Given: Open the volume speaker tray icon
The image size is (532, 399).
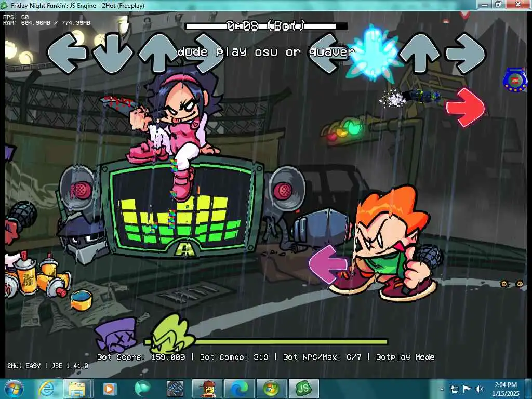Looking at the screenshot, I should pyautogui.click(x=480, y=389).
